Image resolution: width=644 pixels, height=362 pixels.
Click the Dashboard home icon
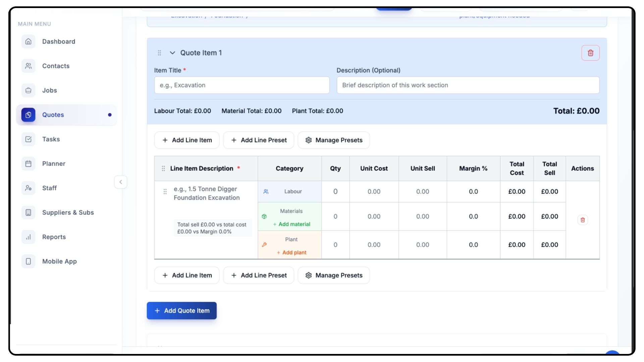[x=29, y=42]
